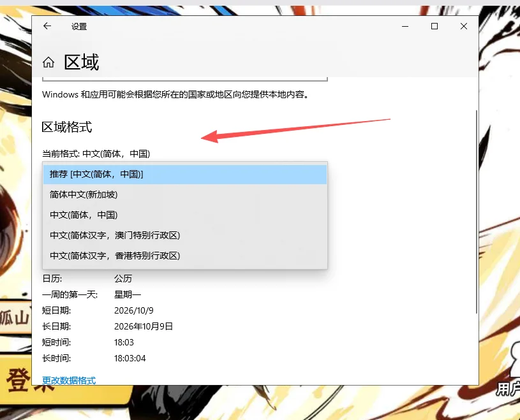The width and height of the screenshot is (520, 420).
Task: Click the calendar value 公历
Action: tap(123, 279)
